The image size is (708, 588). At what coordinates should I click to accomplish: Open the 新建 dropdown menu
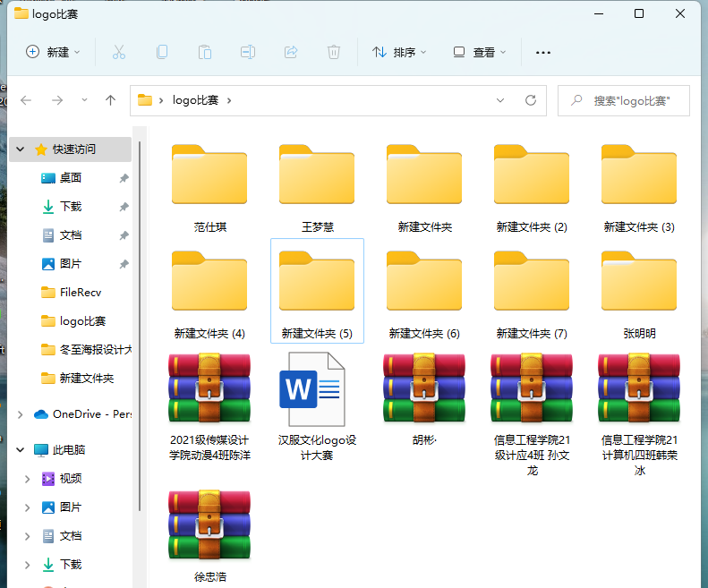pos(53,52)
